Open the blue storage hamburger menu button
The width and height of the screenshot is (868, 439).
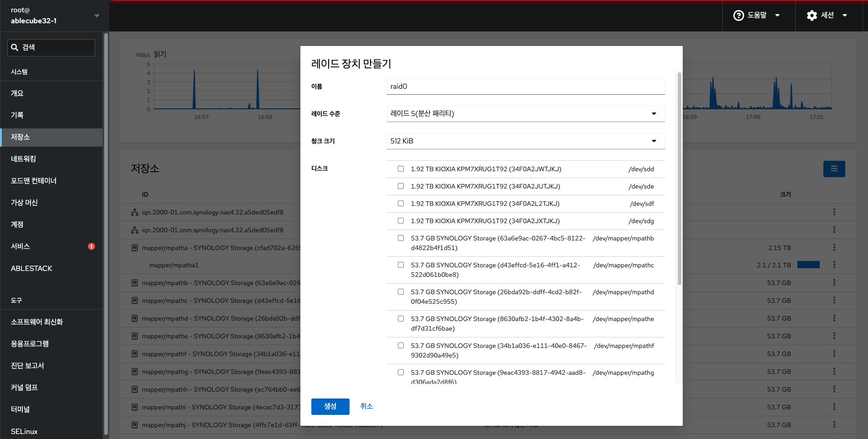click(834, 169)
